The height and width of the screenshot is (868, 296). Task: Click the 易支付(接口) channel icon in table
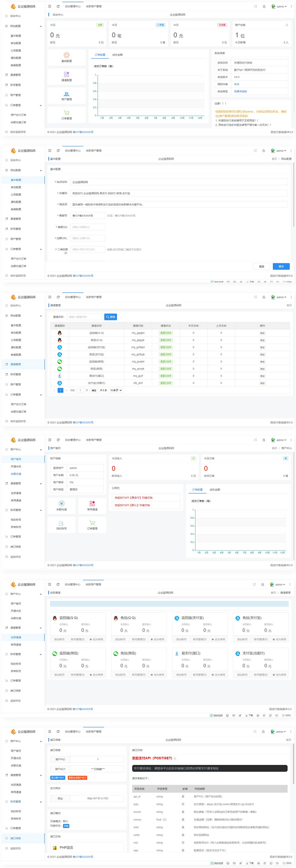click(x=60, y=376)
